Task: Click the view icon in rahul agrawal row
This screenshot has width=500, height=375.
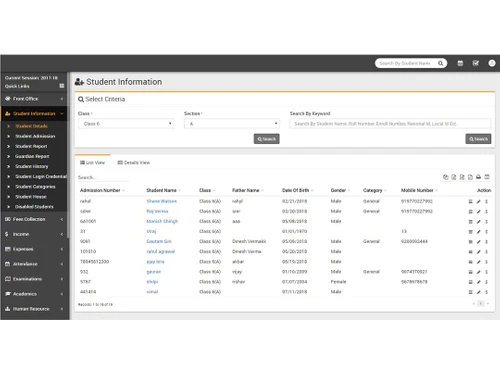Action: point(470,252)
